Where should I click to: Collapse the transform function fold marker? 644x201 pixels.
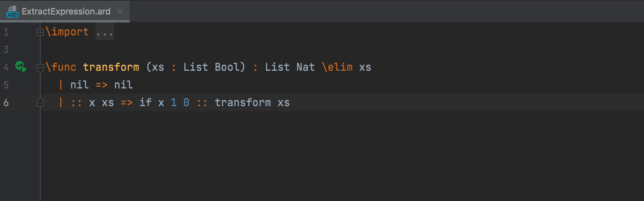40,68
